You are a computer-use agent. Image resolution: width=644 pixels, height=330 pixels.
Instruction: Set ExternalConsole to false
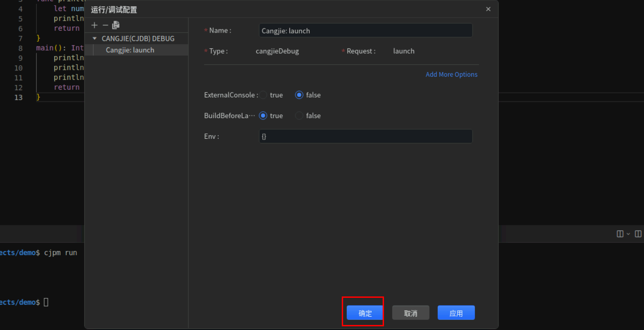coord(299,95)
